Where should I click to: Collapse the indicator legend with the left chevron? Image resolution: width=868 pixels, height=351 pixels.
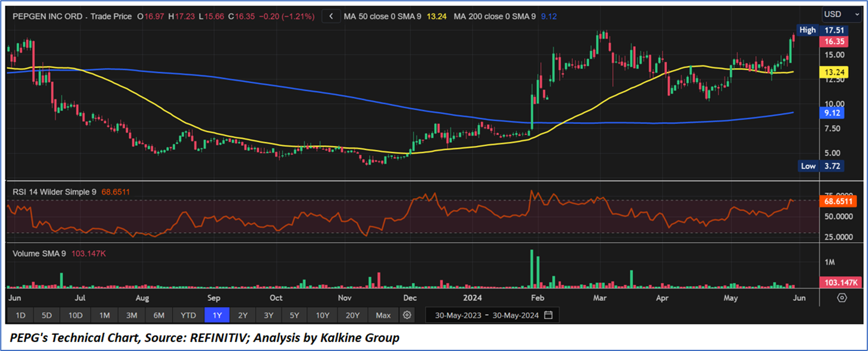pyautogui.click(x=331, y=17)
